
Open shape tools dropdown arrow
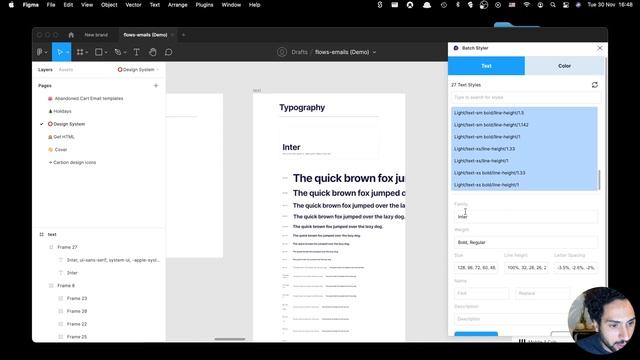click(x=106, y=52)
